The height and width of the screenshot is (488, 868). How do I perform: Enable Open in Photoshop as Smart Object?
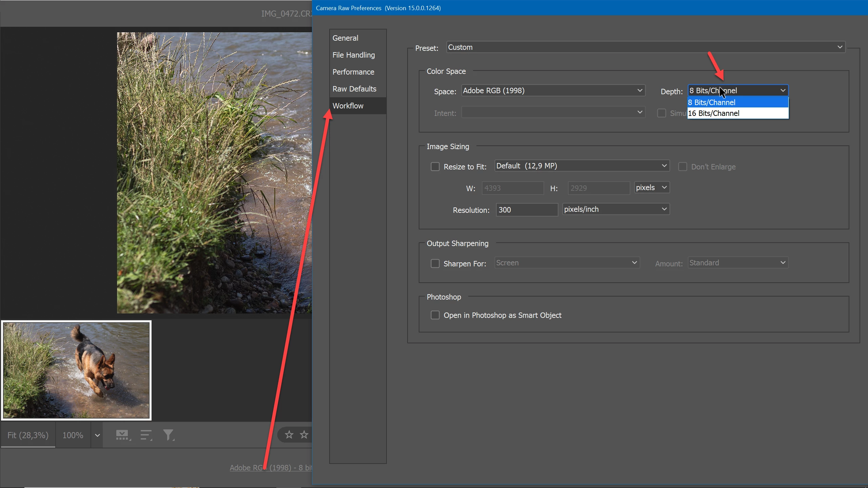tap(435, 315)
